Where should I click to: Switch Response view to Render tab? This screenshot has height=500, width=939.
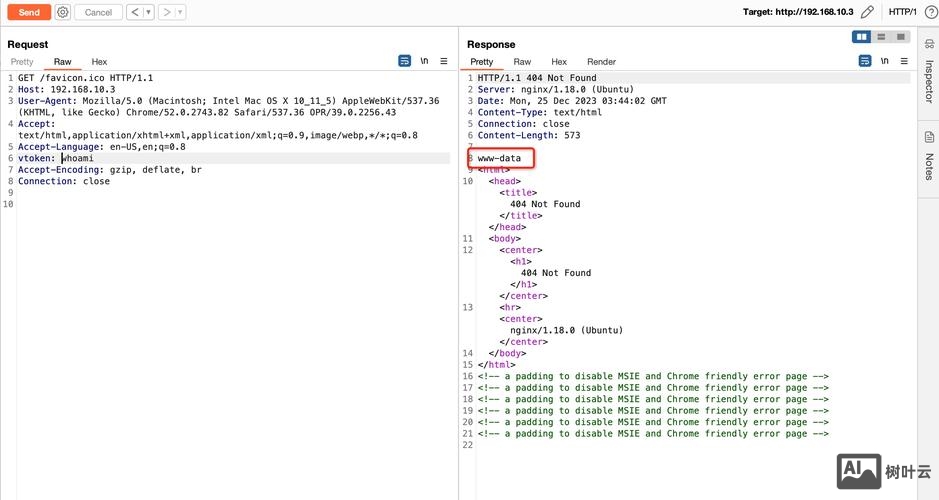click(601, 62)
